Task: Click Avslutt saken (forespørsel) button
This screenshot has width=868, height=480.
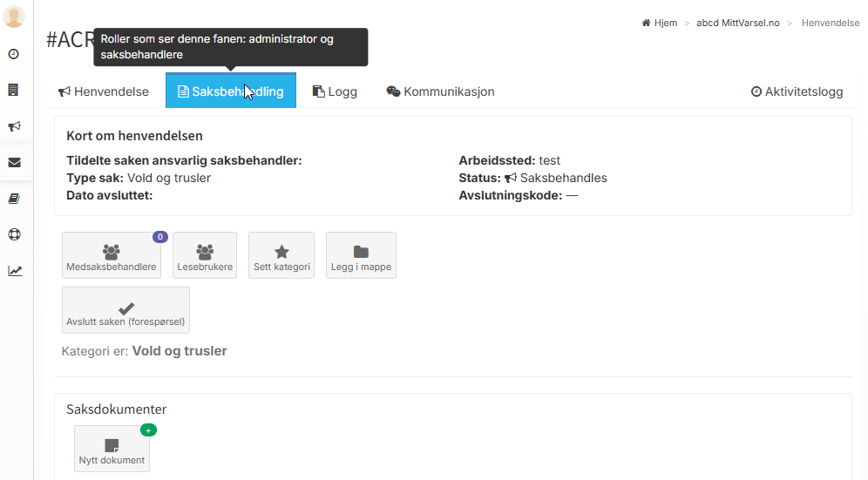Action: pyautogui.click(x=125, y=311)
